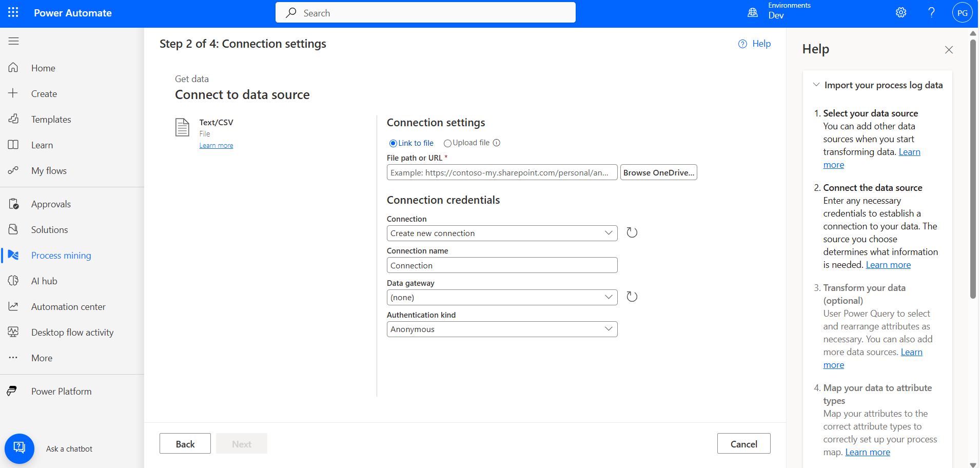Collapse the left navigation hamburger menu

click(14, 41)
